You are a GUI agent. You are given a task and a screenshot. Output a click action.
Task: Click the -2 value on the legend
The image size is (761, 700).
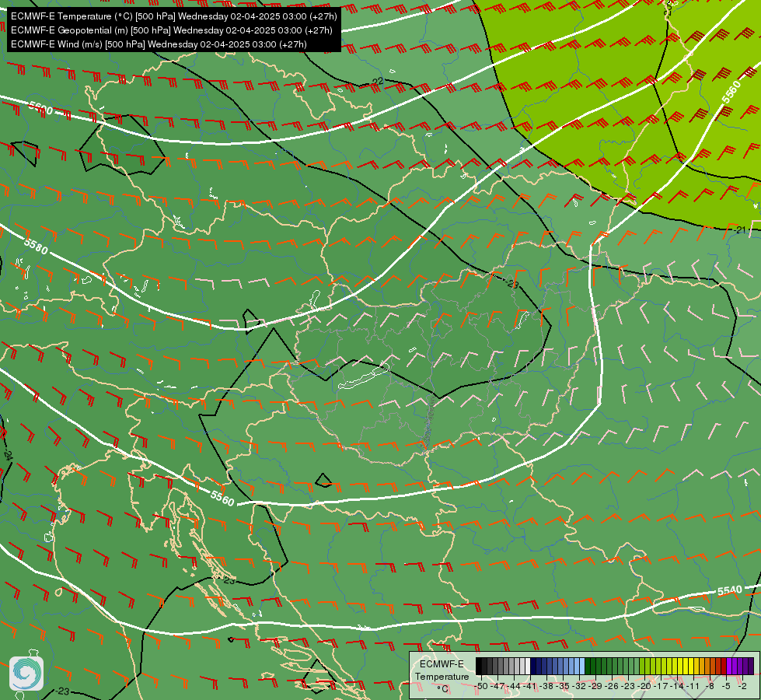click(x=742, y=686)
